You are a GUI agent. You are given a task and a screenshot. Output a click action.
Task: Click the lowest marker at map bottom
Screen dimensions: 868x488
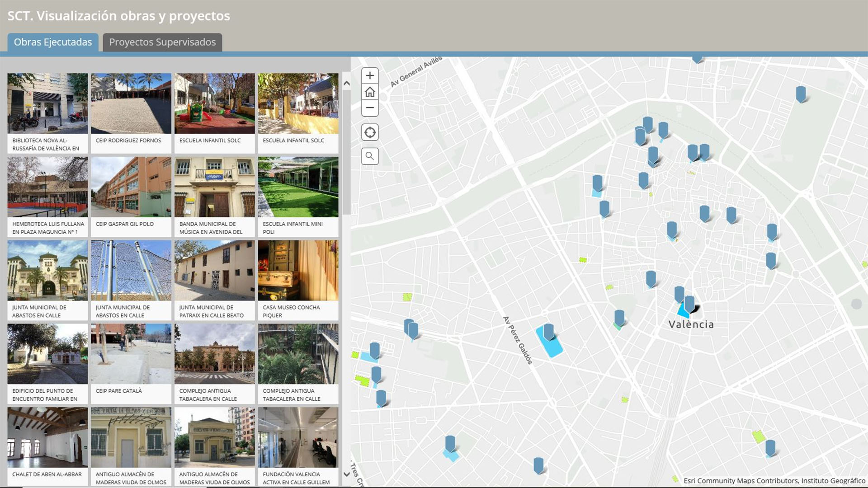(x=538, y=466)
